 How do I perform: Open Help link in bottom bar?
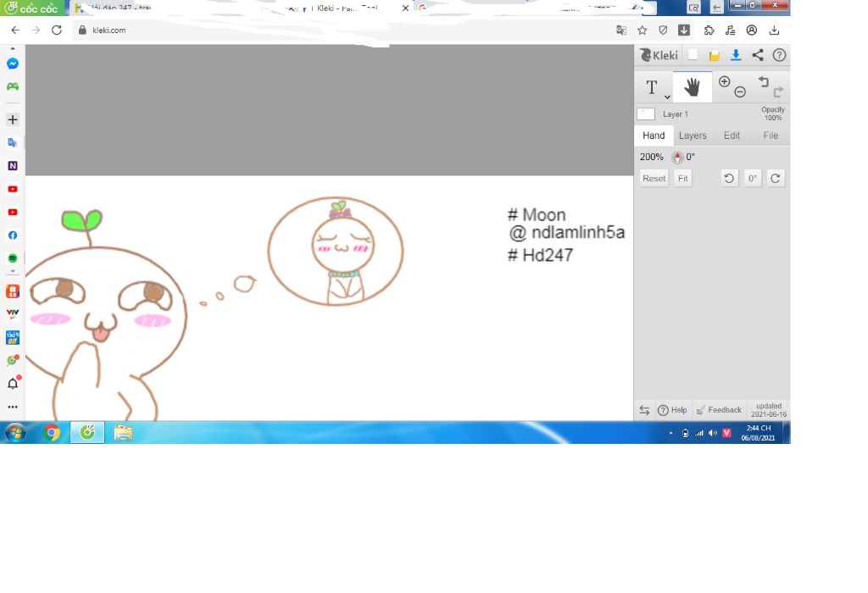click(672, 410)
